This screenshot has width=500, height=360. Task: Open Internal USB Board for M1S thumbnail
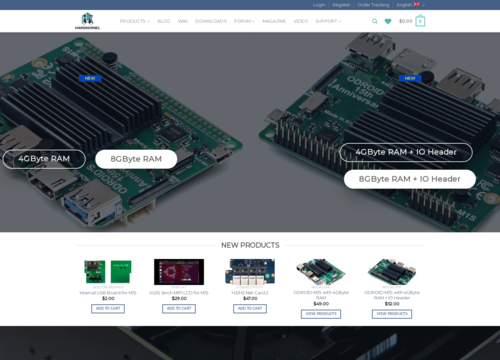pyautogui.click(x=108, y=272)
